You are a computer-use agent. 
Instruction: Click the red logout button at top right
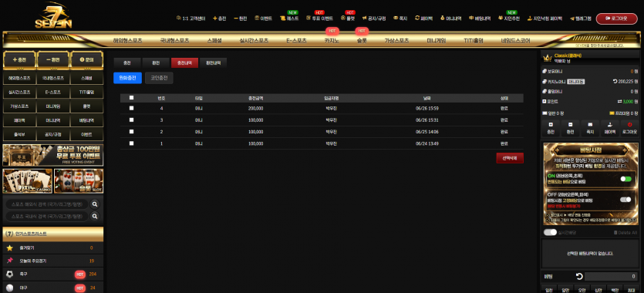click(x=616, y=19)
